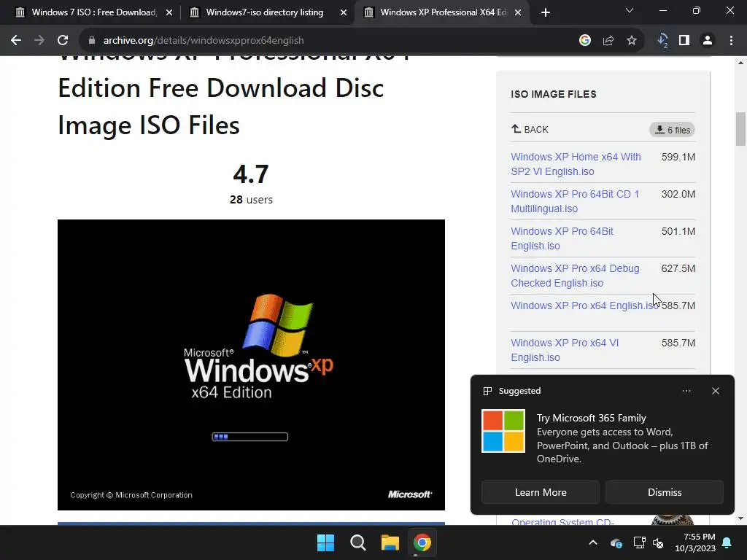Download Windows XP Pro x64 English.iso
The width and height of the screenshot is (747, 560).
click(584, 306)
